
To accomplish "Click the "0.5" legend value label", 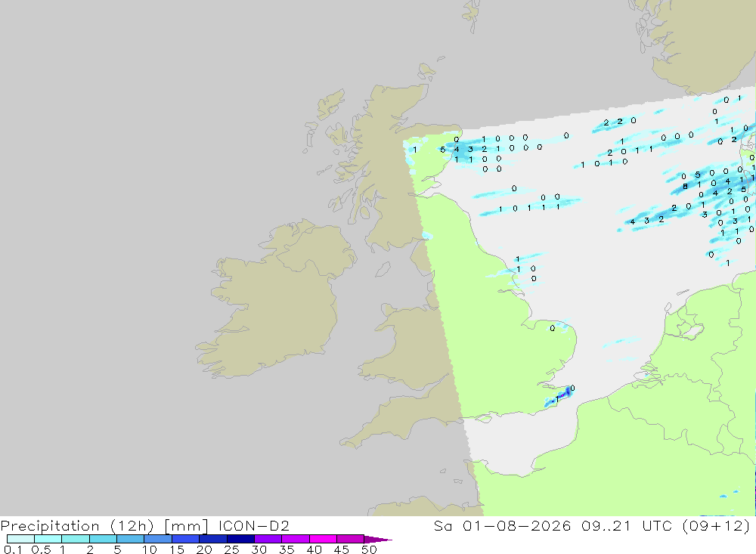I will [x=41, y=549].
